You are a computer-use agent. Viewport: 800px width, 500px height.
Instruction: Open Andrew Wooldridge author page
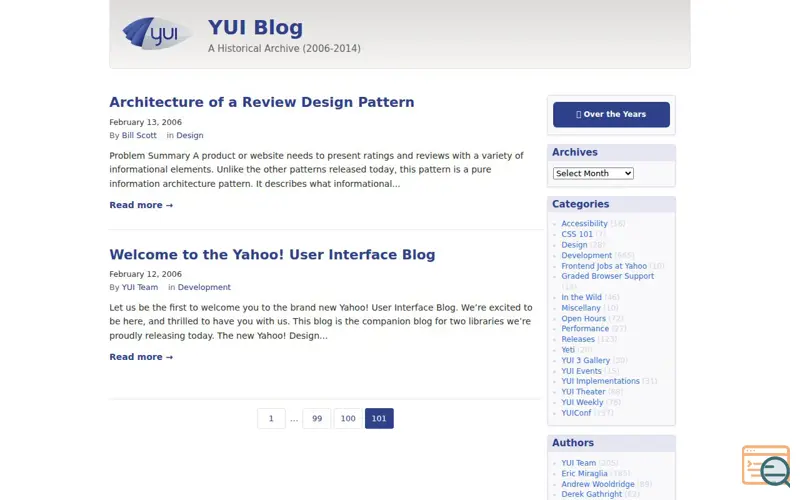tap(598, 484)
